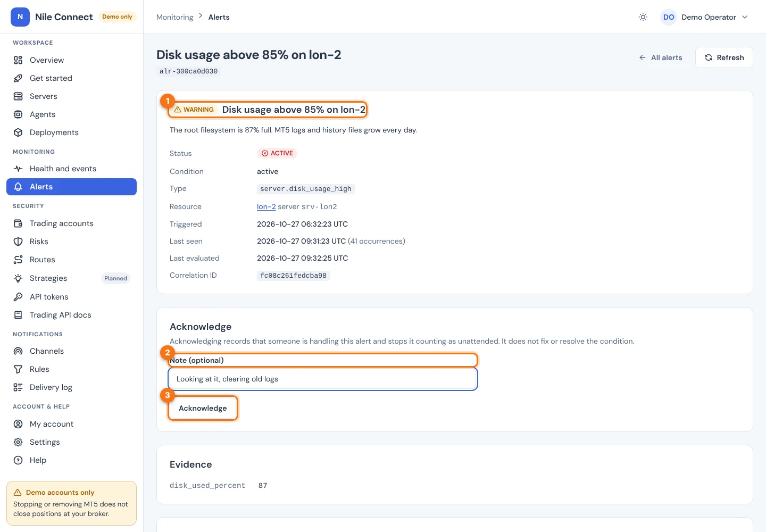Click the API tokens key icon

point(18,297)
